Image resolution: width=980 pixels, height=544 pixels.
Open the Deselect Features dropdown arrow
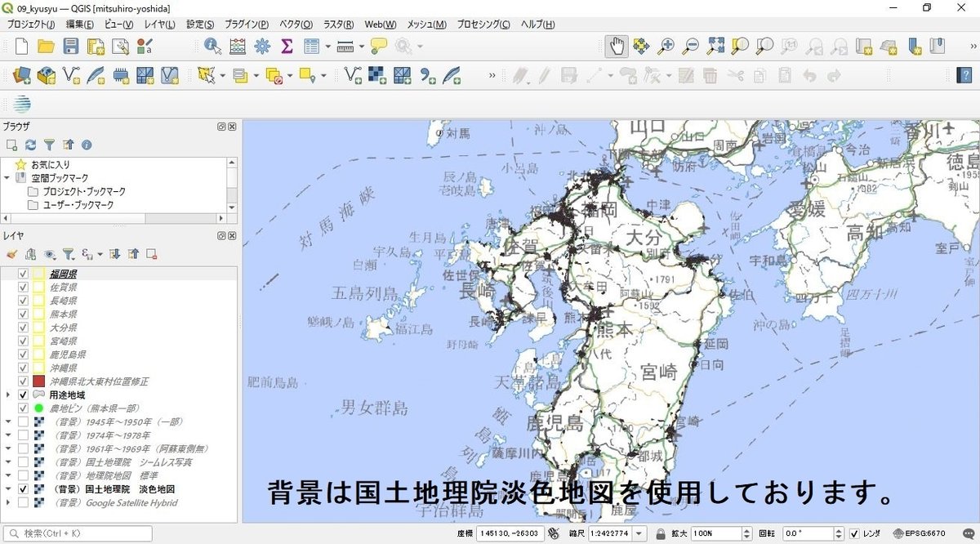point(290,76)
